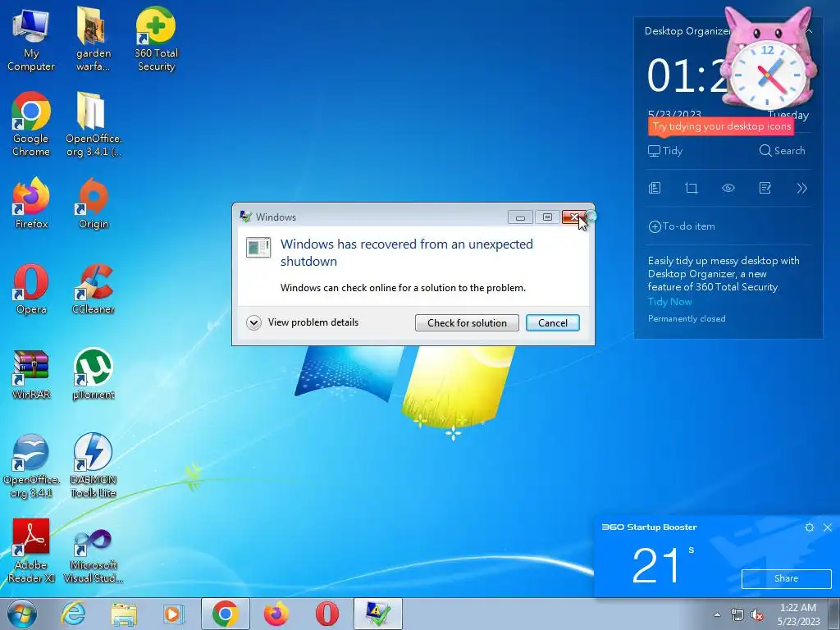Click the Firefox taskbar icon

(x=276, y=614)
